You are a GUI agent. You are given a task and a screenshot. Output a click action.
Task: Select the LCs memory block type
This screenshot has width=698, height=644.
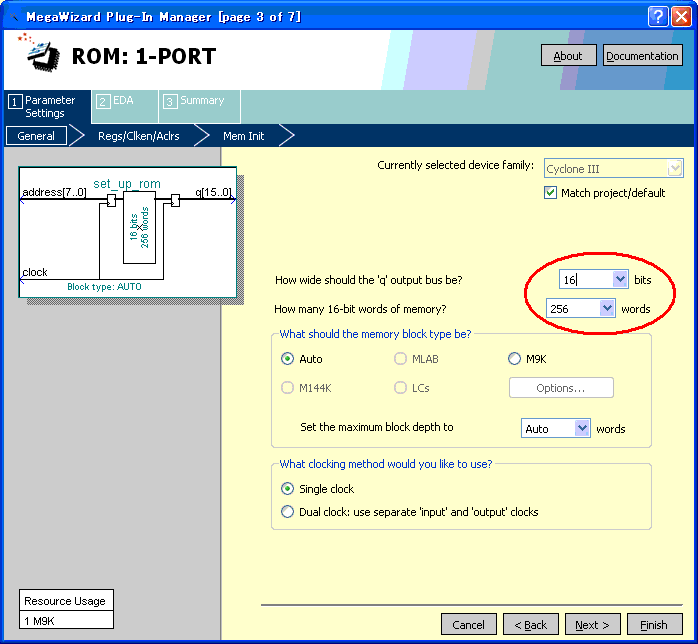400,388
